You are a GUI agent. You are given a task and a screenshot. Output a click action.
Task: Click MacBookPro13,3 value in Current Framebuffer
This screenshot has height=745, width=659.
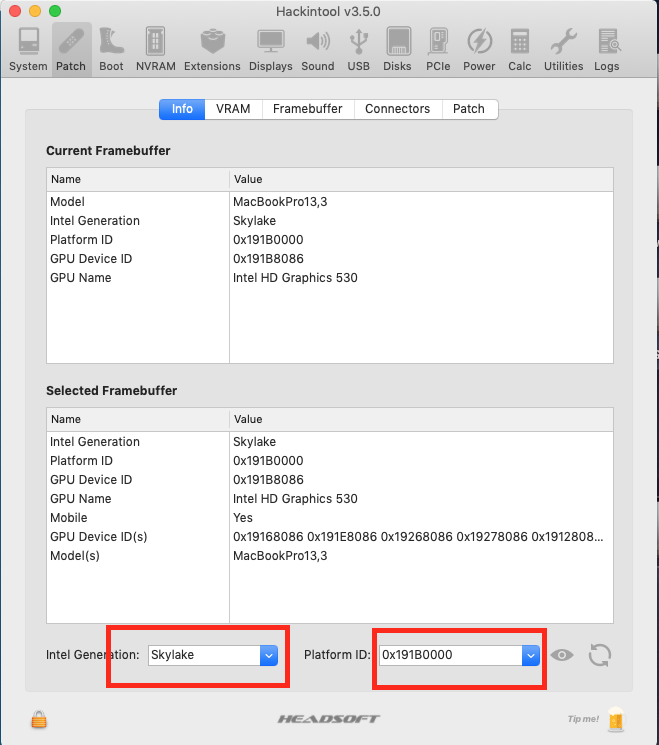click(280, 202)
